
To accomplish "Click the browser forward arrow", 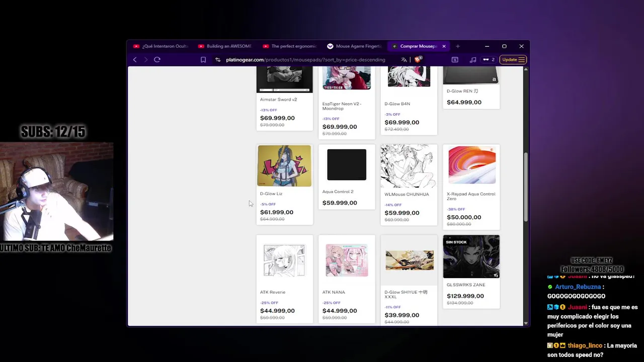I will pyautogui.click(x=146, y=60).
